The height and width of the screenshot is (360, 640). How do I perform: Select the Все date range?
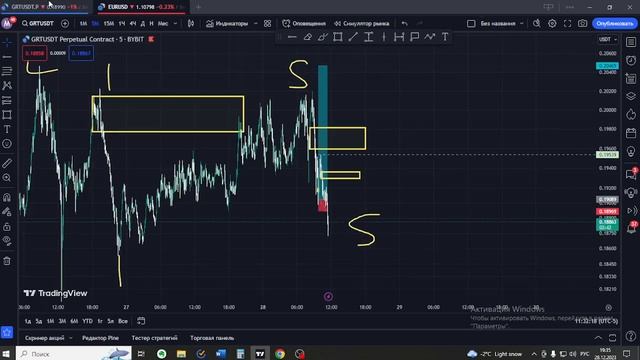coord(123,321)
